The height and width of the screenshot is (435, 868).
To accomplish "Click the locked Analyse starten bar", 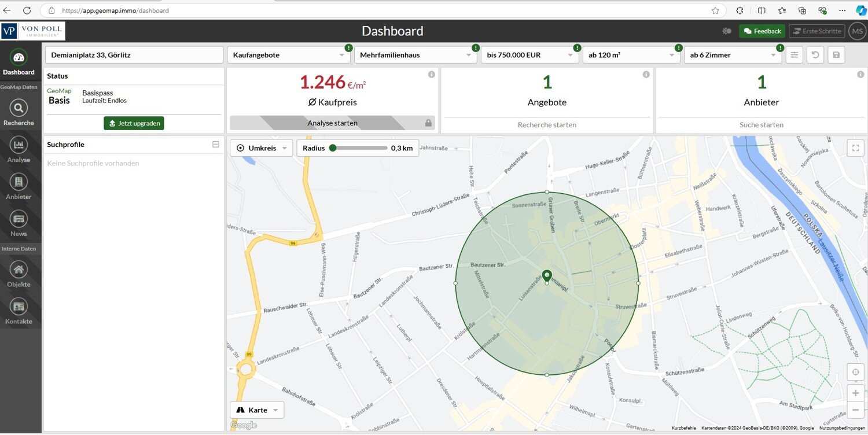I will click(x=332, y=123).
